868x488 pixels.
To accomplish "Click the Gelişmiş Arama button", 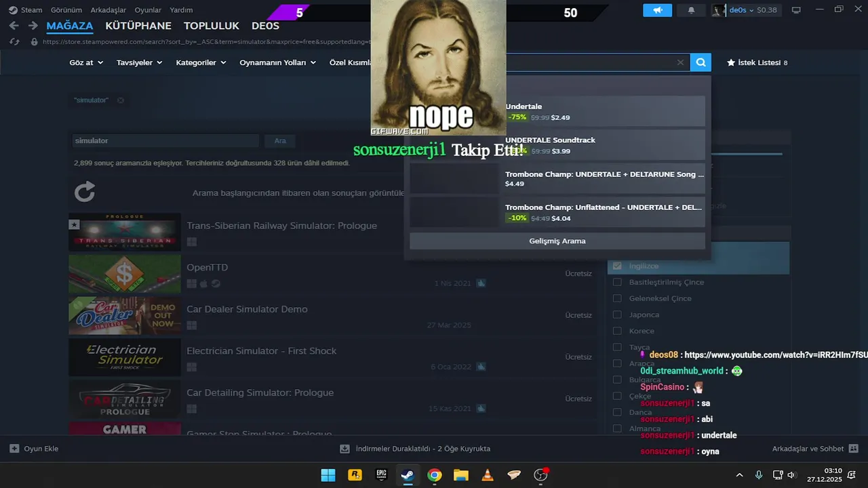I will click(x=557, y=241).
